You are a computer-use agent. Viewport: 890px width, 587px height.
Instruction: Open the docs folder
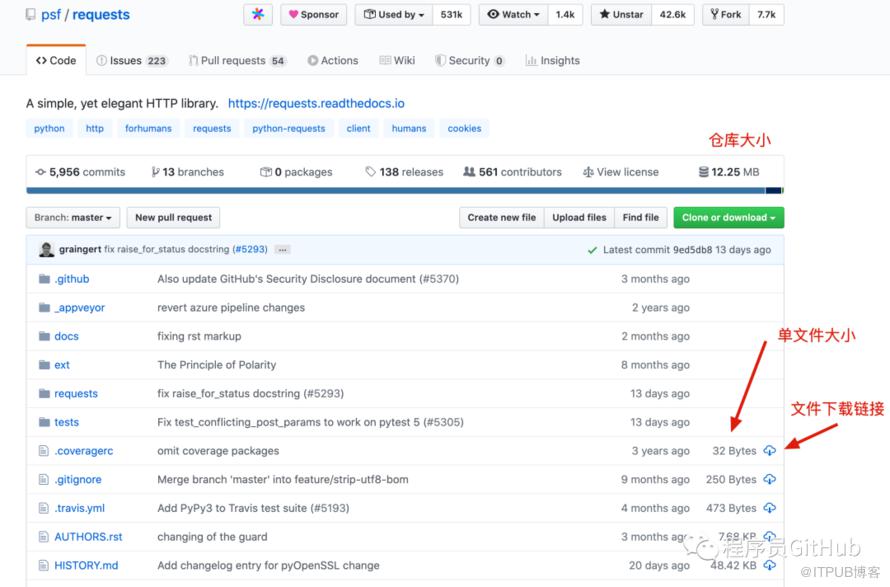66,336
